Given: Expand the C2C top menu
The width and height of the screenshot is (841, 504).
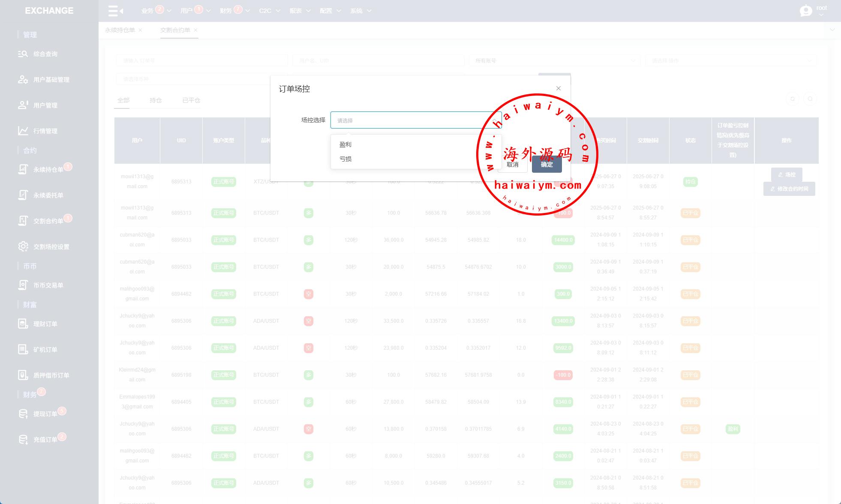Looking at the screenshot, I should point(265,11).
